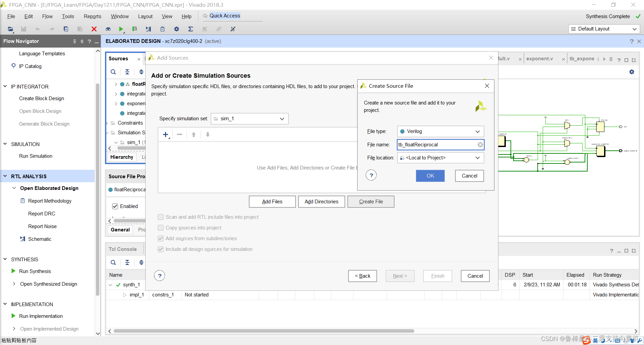644x345 pixels.
Task: Click Run Implementation in Flow Navigator
Action: tap(41, 316)
